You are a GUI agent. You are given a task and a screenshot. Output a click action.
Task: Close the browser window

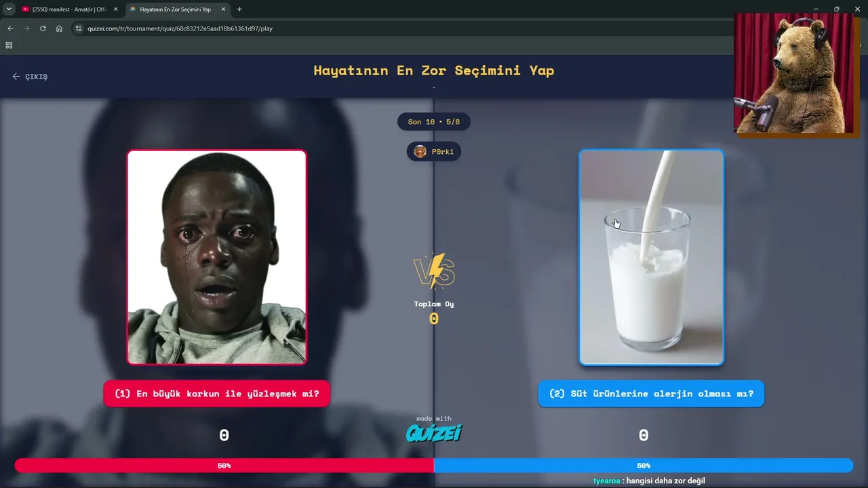pyautogui.click(x=857, y=9)
